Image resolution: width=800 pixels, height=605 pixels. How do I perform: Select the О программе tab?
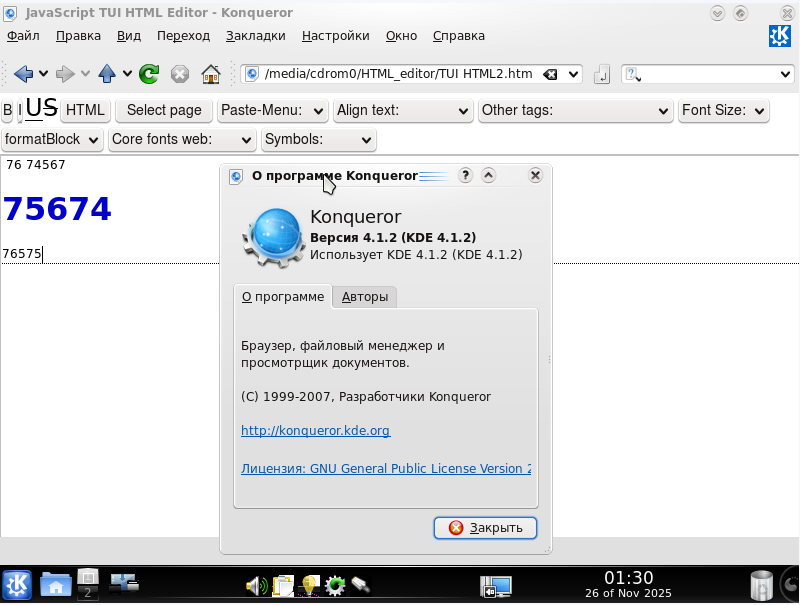click(283, 297)
